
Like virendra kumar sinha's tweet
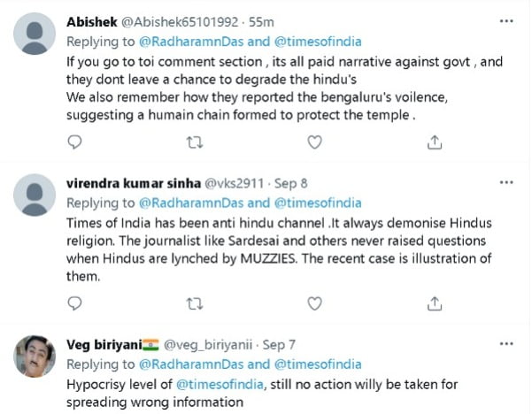click(x=314, y=303)
